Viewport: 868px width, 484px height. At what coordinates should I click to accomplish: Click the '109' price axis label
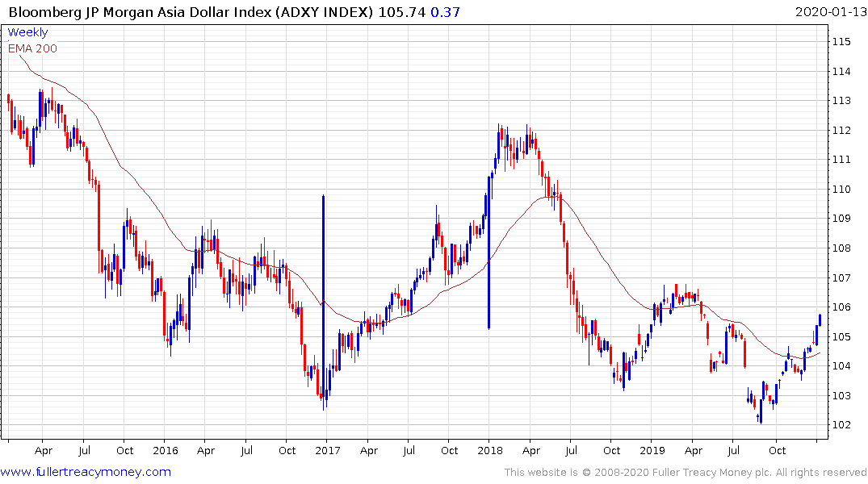click(841, 219)
